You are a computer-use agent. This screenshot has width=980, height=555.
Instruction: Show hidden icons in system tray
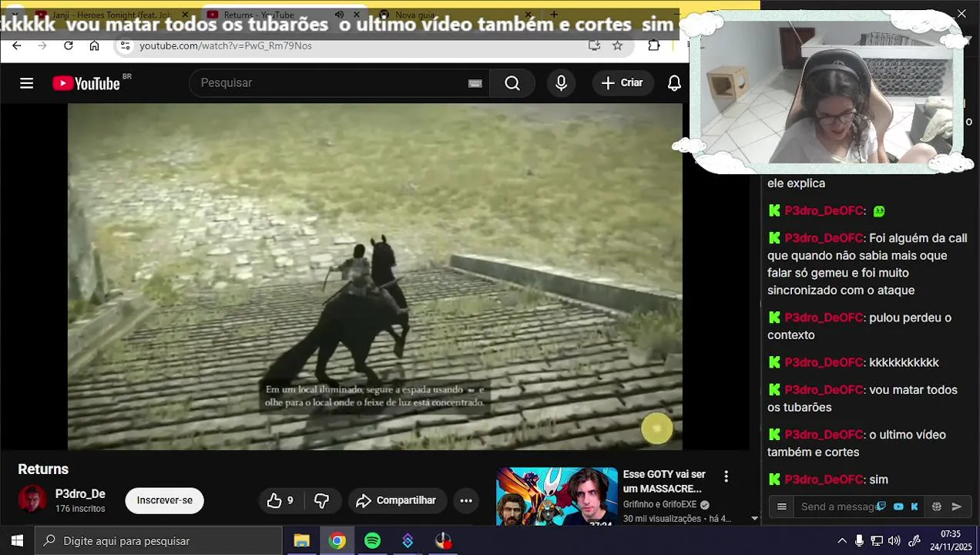[842, 541]
